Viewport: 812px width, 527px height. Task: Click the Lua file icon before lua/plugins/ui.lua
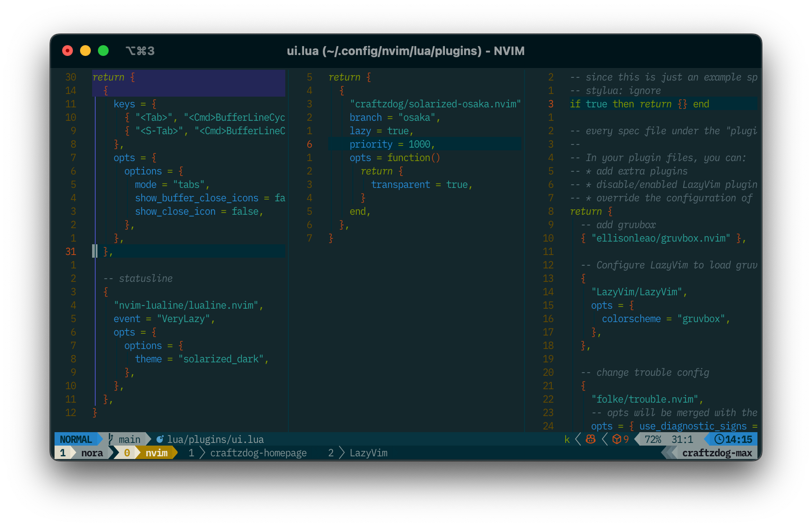point(160,439)
